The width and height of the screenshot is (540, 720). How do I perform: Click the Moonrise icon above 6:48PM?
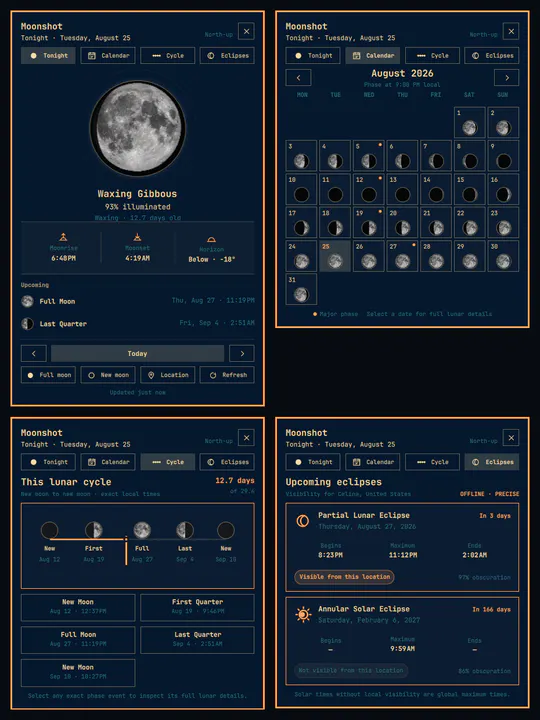pos(63,237)
